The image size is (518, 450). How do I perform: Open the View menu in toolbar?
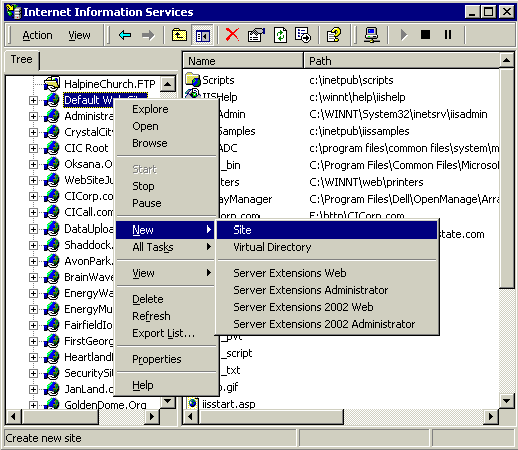coord(79,35)
